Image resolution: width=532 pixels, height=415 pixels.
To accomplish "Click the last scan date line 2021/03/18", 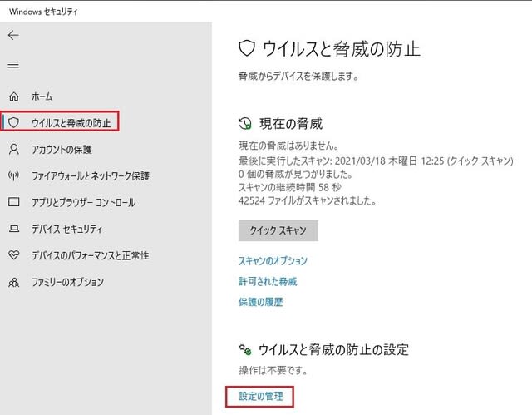I will pyautogui.click(x=376, y=161).
